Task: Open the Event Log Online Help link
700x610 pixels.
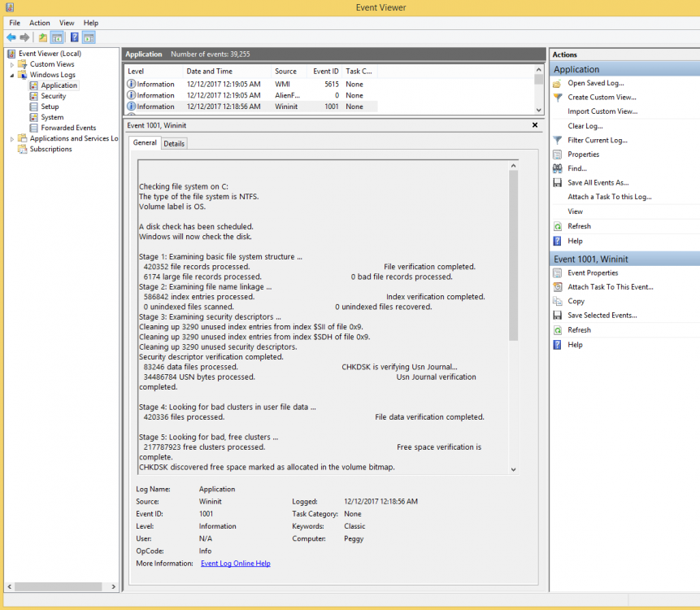Action: (235, 563)
